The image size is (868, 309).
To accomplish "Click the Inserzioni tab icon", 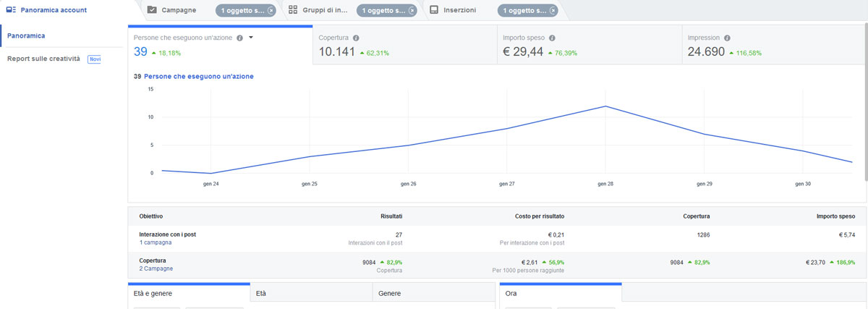I will pos(434,10).
